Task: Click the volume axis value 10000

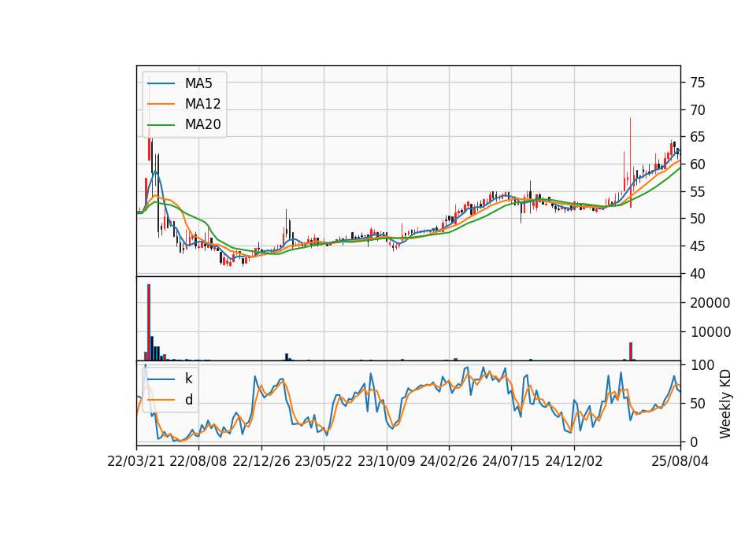Action: [710, 332]
